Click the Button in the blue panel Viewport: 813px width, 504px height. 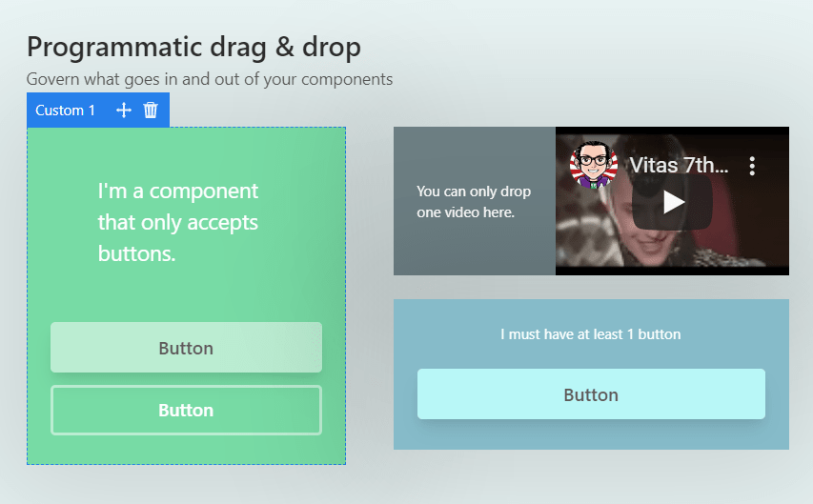click(591, 394)
